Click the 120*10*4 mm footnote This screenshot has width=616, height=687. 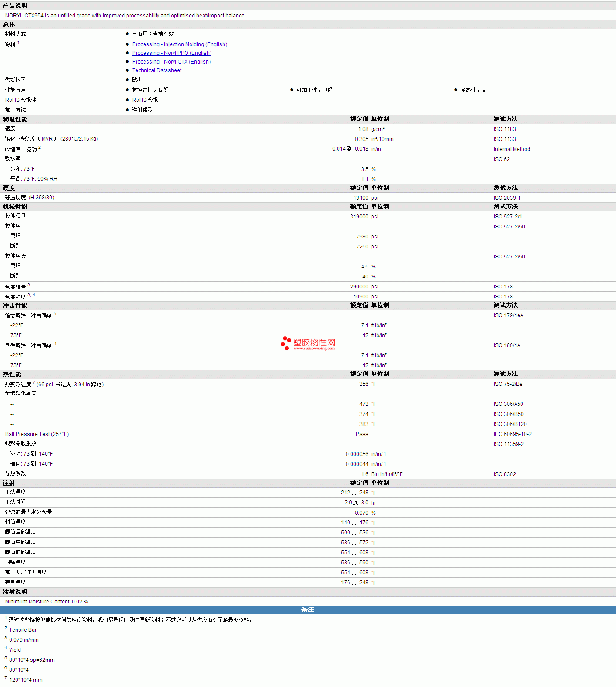tap(26, 680)
